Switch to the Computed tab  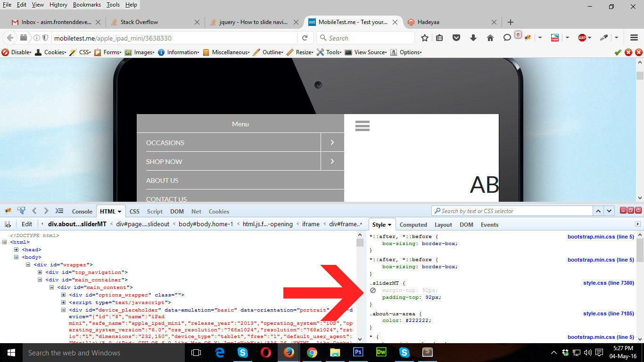413,224
